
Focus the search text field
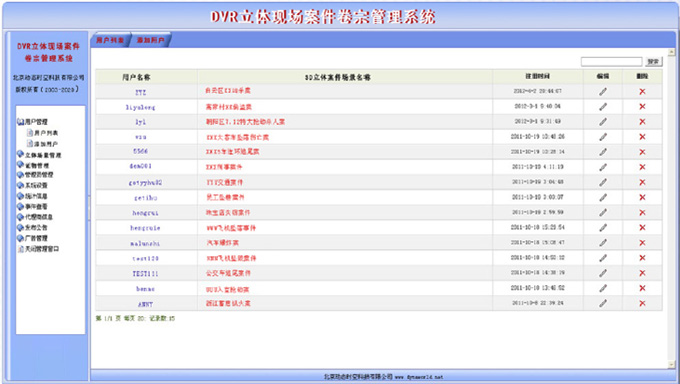(x=611, y=62)
